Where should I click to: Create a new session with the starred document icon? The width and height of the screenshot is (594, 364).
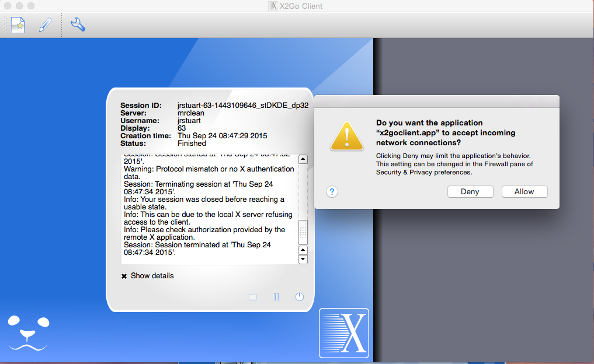[18, 25]
